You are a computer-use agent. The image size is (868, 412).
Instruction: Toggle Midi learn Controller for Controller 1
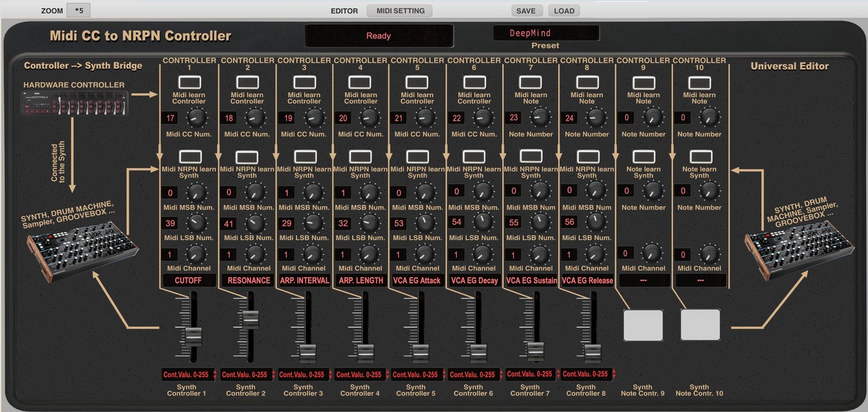coord(190,82)
